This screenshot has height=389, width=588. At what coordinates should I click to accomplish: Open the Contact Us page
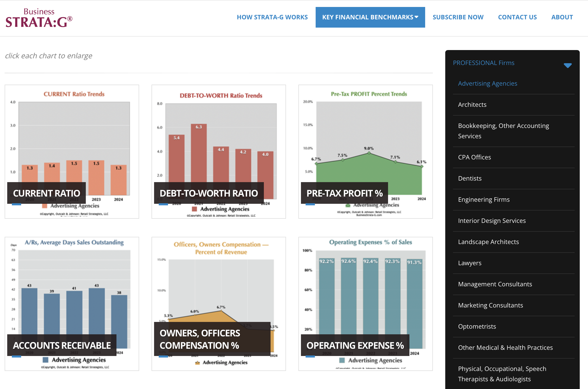(x=517, y=17)
